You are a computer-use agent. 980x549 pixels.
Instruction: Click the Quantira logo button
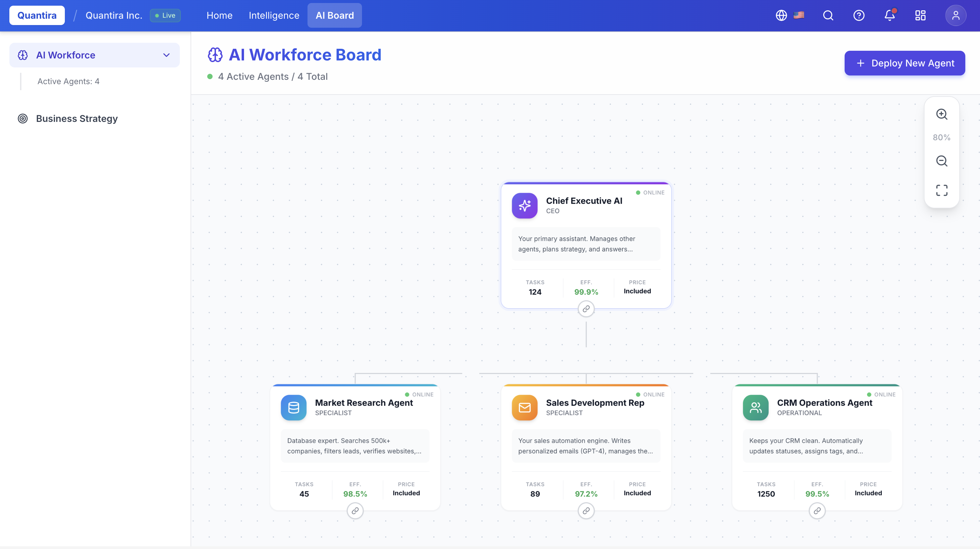pos(37,15)
